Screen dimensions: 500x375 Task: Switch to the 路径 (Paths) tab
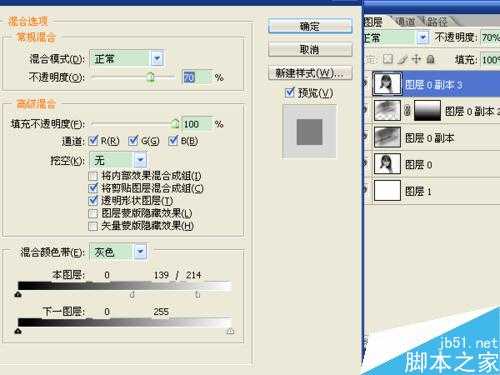tap(437, 22)
